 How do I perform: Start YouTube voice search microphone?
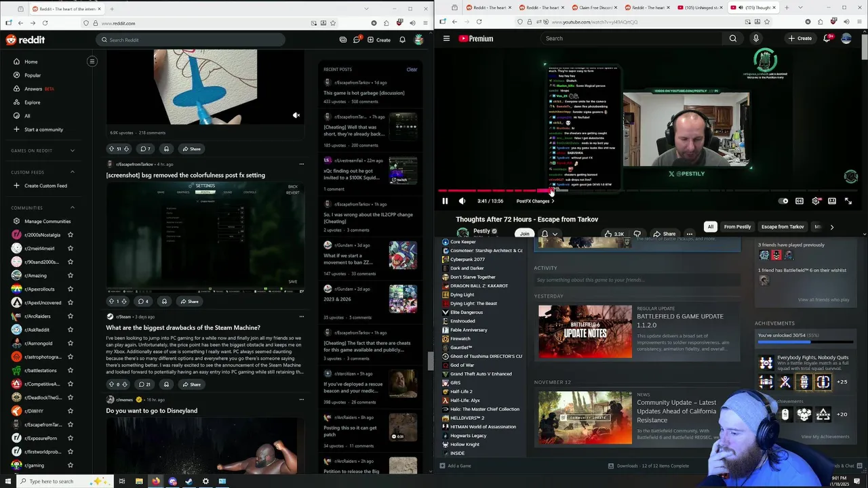(x=756, y=39)
